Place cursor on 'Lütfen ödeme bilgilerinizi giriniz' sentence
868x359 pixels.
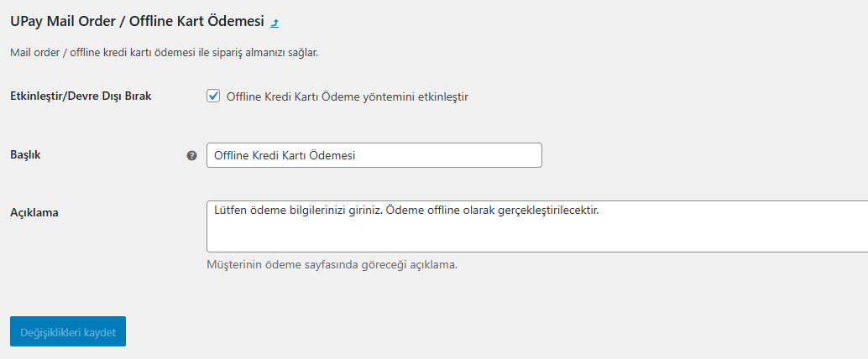click(298, 211)
